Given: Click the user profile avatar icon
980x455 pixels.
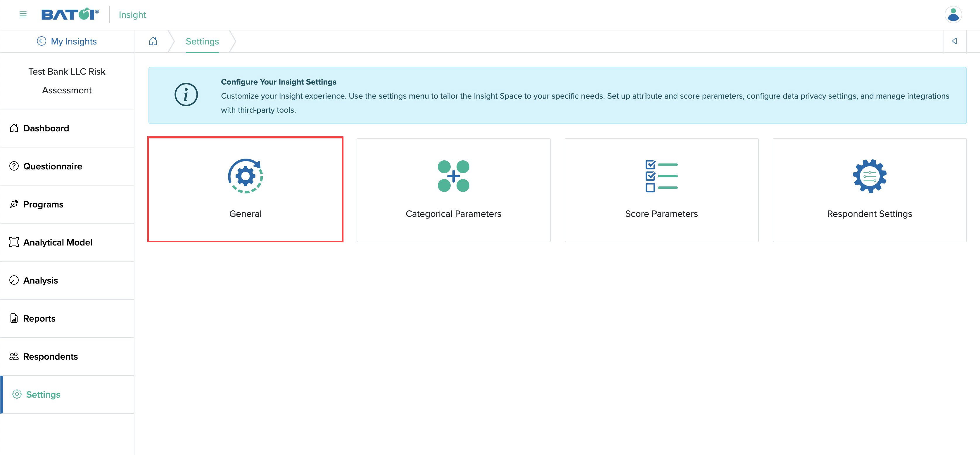Looking at the screenshot, I should point(954,14).
